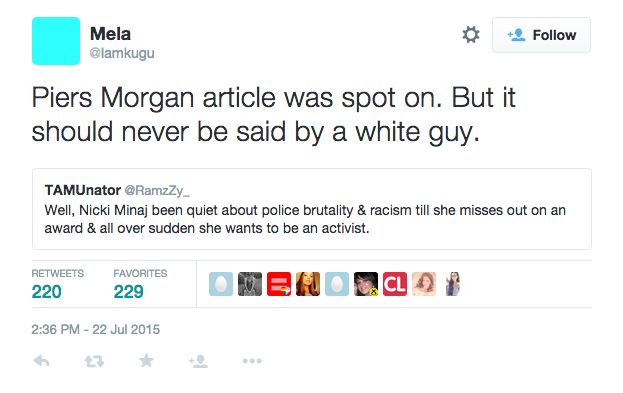623x393 pixels.
Task: Click follow-user icon under the tweet
Action: pos(198,361)
